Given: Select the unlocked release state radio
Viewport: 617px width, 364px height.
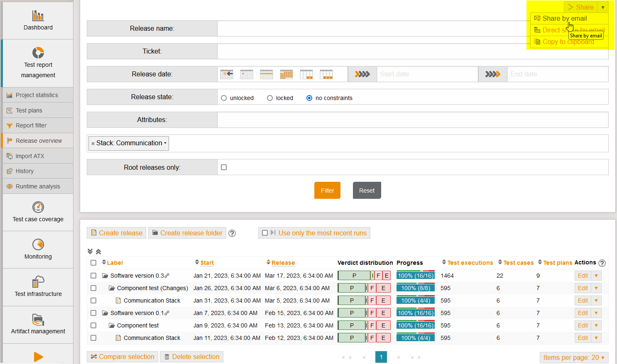Looking at the screenshot, I should click(x=224, y=98).
